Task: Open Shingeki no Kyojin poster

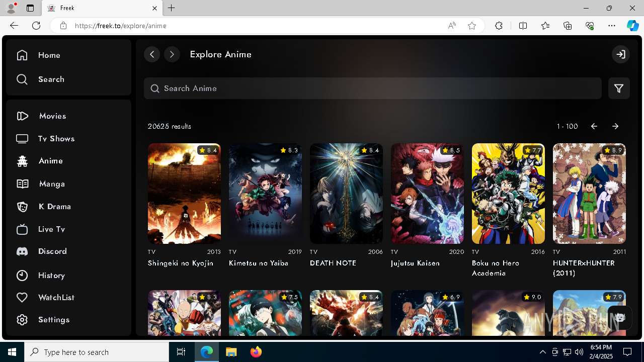Action: point(184,194)
